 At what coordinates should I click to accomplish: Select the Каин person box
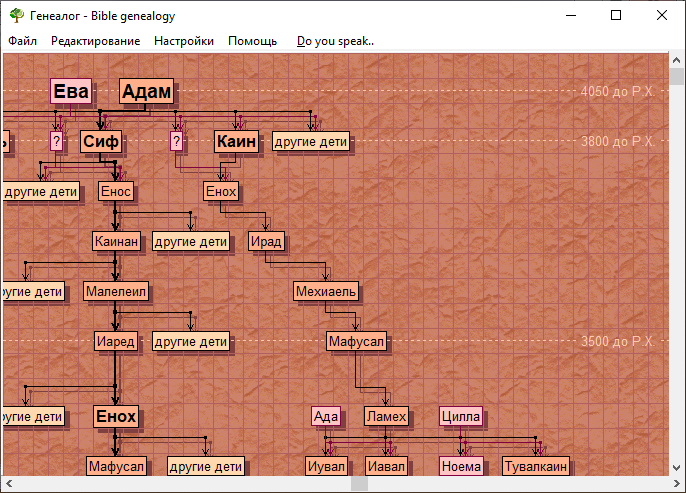point(237,142)
